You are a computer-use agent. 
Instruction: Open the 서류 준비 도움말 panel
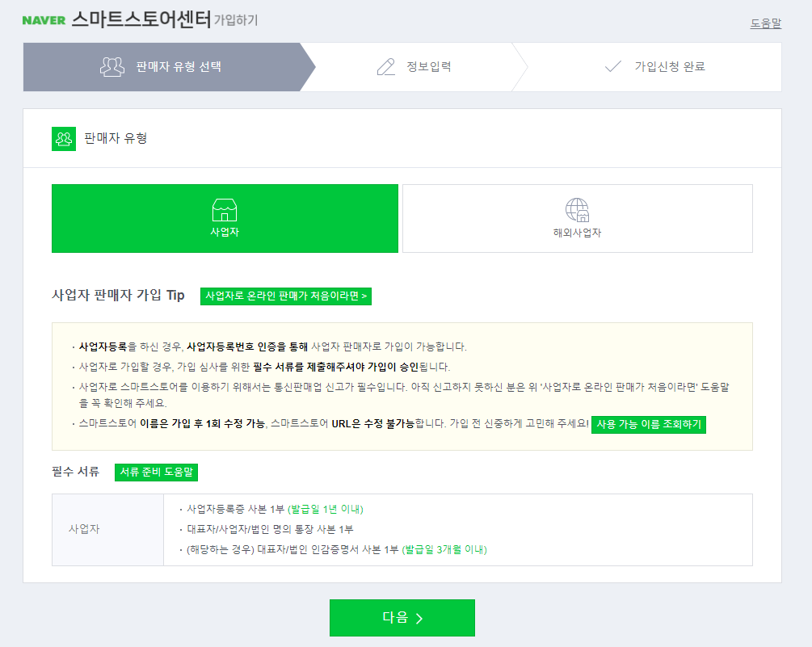(x=156, y=473)
